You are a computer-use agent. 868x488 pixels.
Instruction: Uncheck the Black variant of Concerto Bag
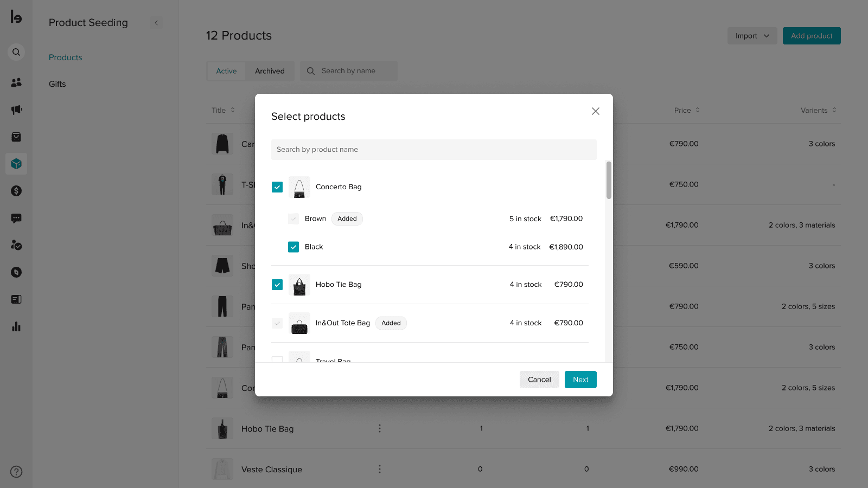point(293,247)
